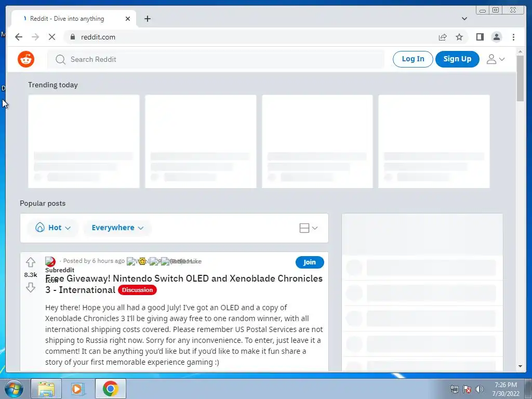Click the Discussion flair tag
532x399 pixels.
click(x=137, y=290)
